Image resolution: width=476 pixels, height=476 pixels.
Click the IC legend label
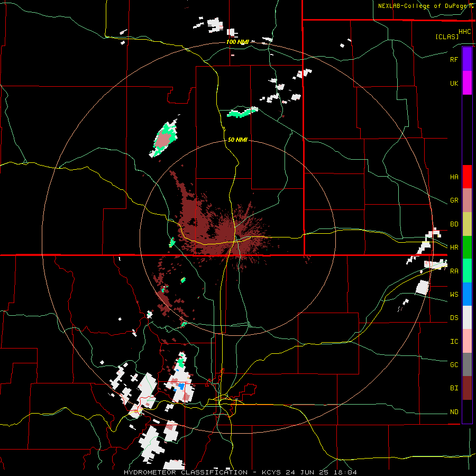tap(454, 342)
